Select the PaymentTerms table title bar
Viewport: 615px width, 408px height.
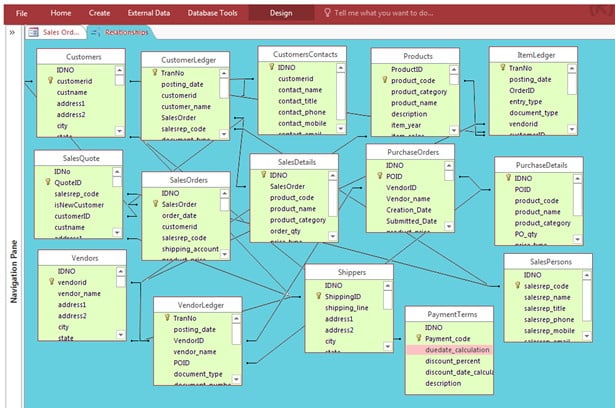(x=449, y=314)
